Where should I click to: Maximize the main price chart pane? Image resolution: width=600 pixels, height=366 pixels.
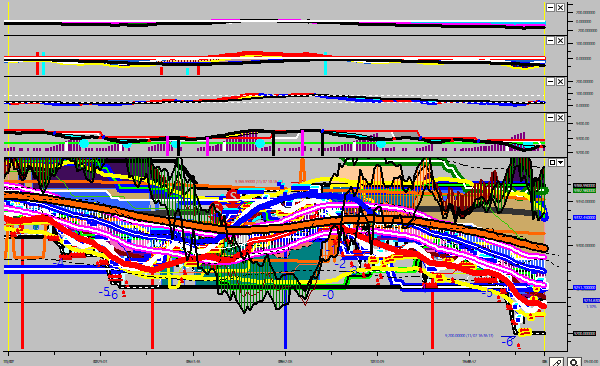[x=552, y=162]
